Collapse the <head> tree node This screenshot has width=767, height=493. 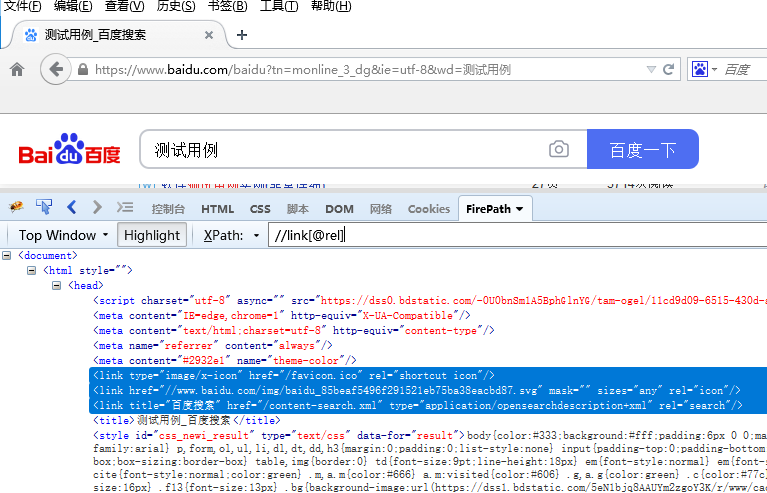click(56, 285)
